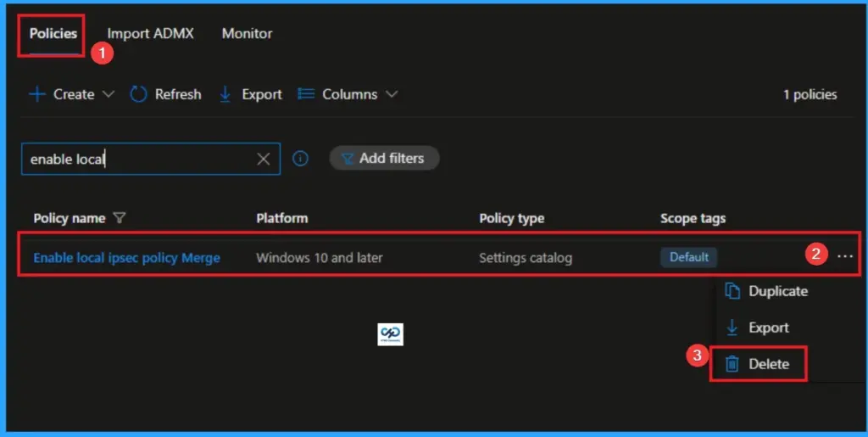Click the Policy type column header
This screenshot has width=868, height=437.
(511, 218)
